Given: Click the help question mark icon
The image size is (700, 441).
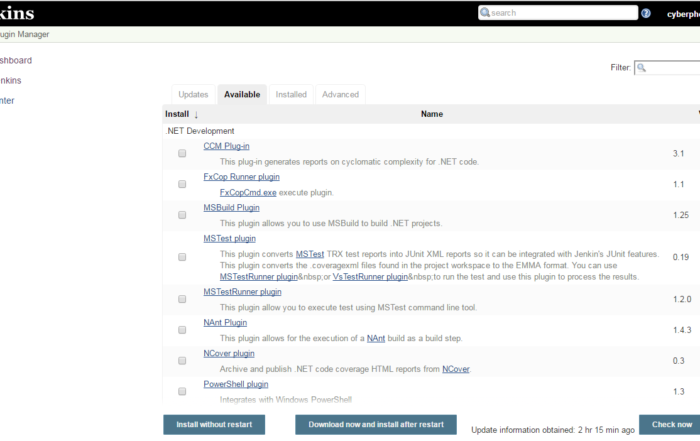Looking at the screenshot, I should [x=646, y=13].
